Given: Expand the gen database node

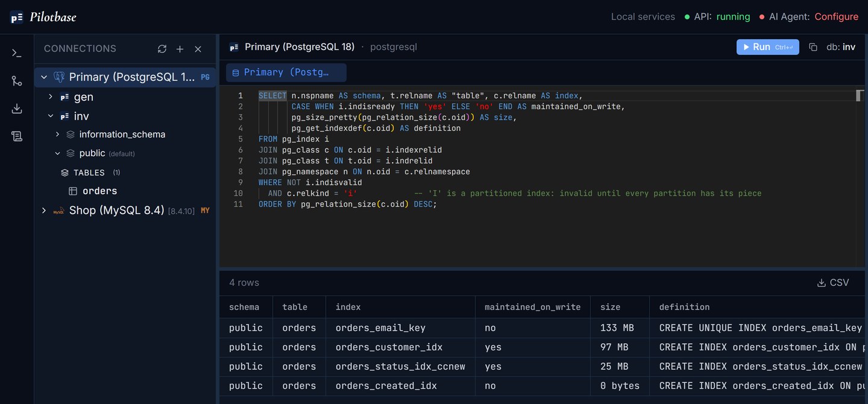Looking at the screenshot, I should point(51,97).
